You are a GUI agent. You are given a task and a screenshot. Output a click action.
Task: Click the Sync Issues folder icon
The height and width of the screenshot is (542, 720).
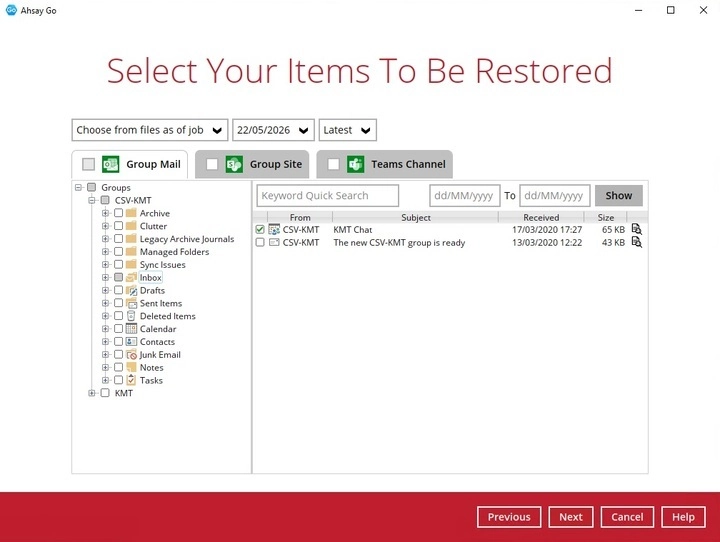point(131,265)
